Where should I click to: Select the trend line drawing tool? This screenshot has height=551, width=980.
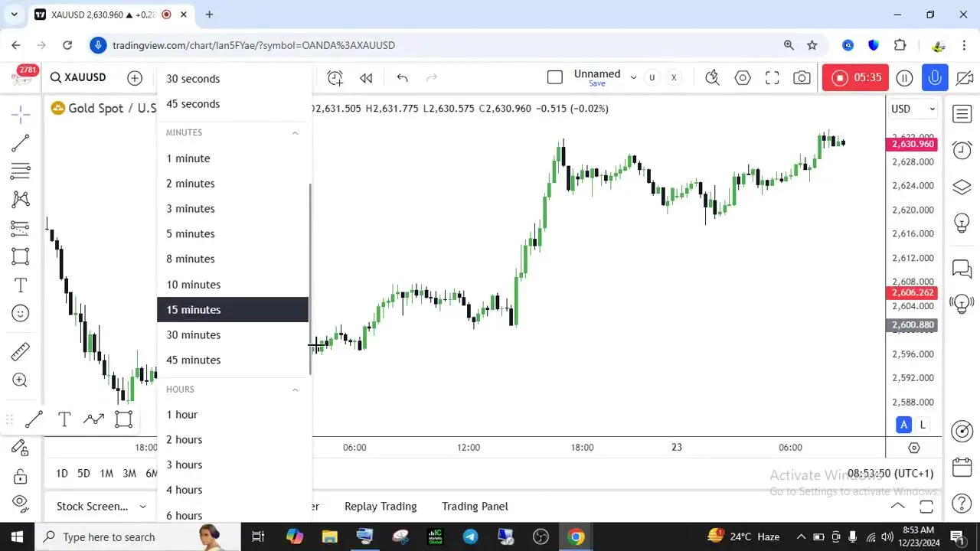tap(21, 142)
